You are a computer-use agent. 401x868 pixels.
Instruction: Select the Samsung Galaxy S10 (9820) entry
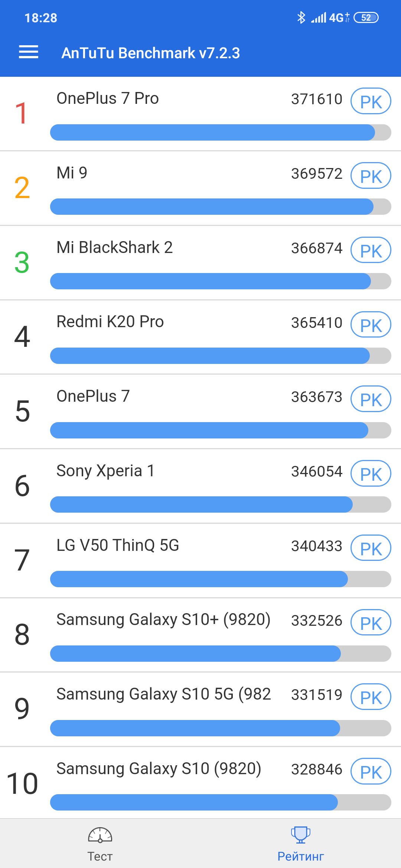pyautogui.click(x=159, y=769)
